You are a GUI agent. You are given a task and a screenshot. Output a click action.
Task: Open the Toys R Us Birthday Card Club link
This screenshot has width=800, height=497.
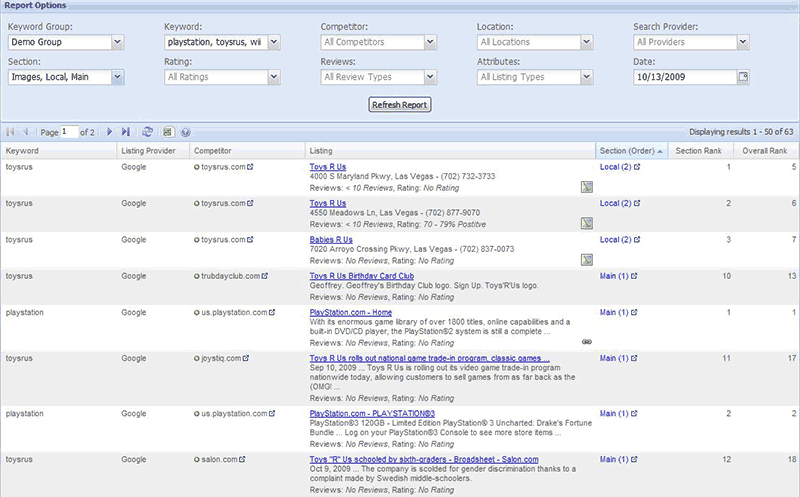(362, 276)
